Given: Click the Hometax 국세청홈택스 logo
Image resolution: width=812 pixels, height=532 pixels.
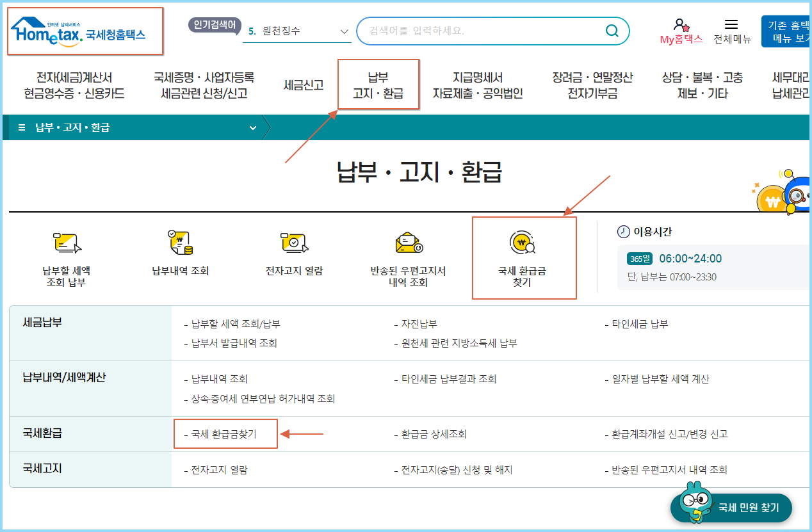Looking at the screenshot, I should point(84,31).
